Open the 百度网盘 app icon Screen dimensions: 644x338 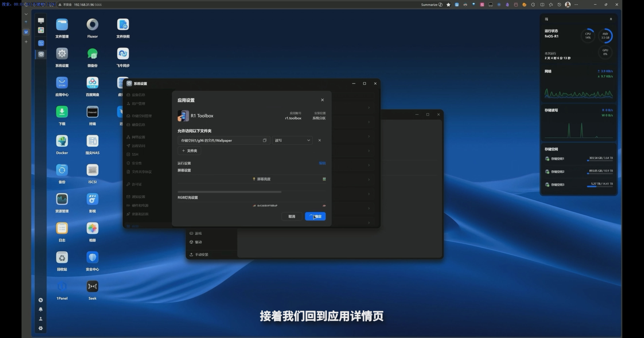pos(92,83)
